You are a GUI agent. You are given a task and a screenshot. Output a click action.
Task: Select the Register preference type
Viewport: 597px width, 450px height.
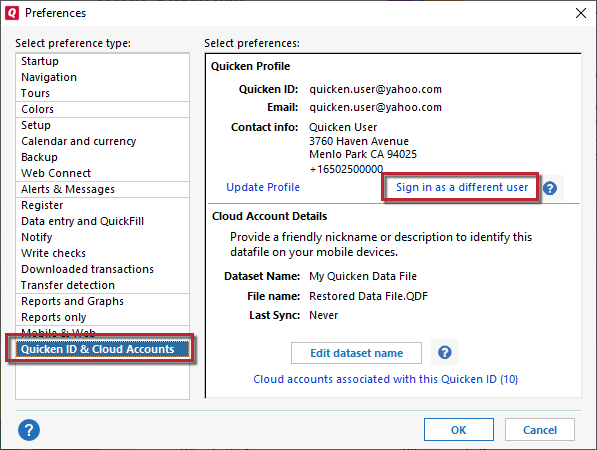coord(102,205)
